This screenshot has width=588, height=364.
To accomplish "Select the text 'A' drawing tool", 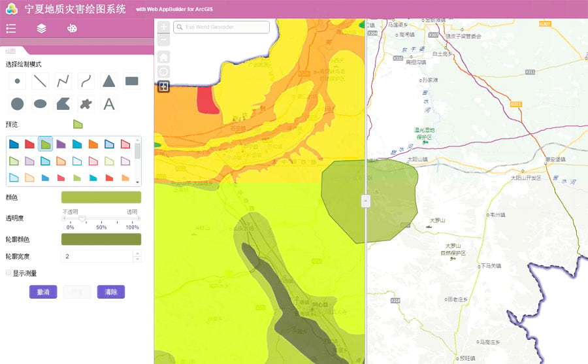I will pyautogui.click(x=109, y=104).
